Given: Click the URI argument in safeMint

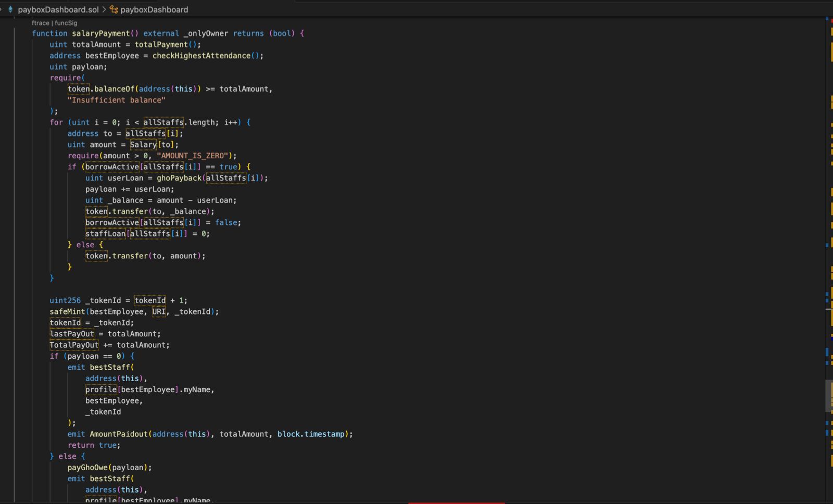Looking at the screenshot, I should pyautogui.click(x=159, y=312).
